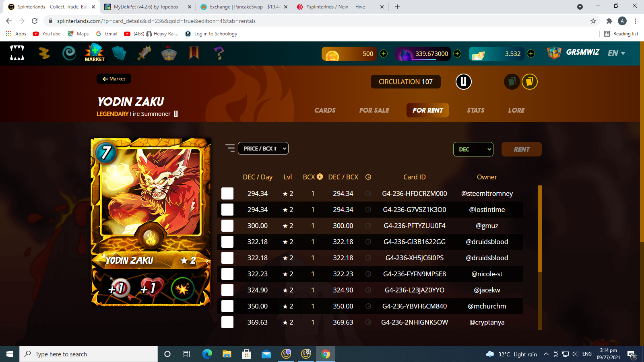Open the tournament arena icon in navbar

pos(169,53)
